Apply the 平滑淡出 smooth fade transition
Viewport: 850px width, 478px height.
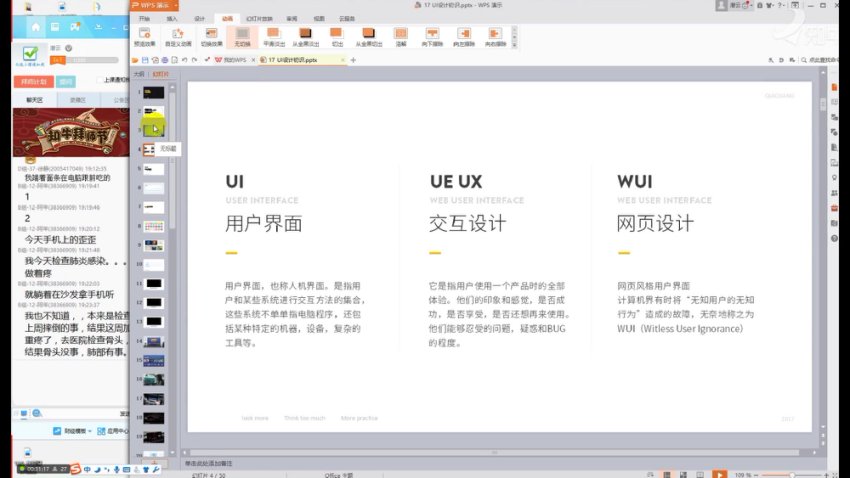(273, 37)
